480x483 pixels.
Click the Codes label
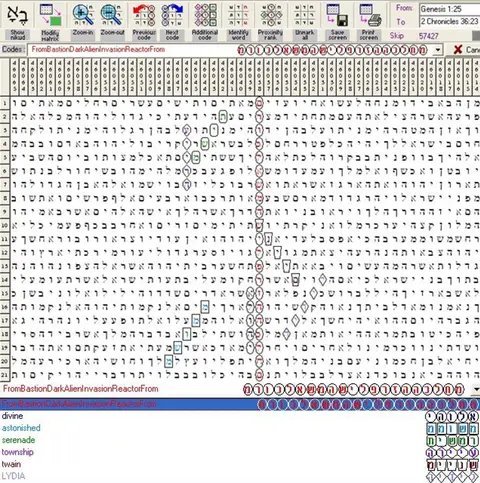13,49
